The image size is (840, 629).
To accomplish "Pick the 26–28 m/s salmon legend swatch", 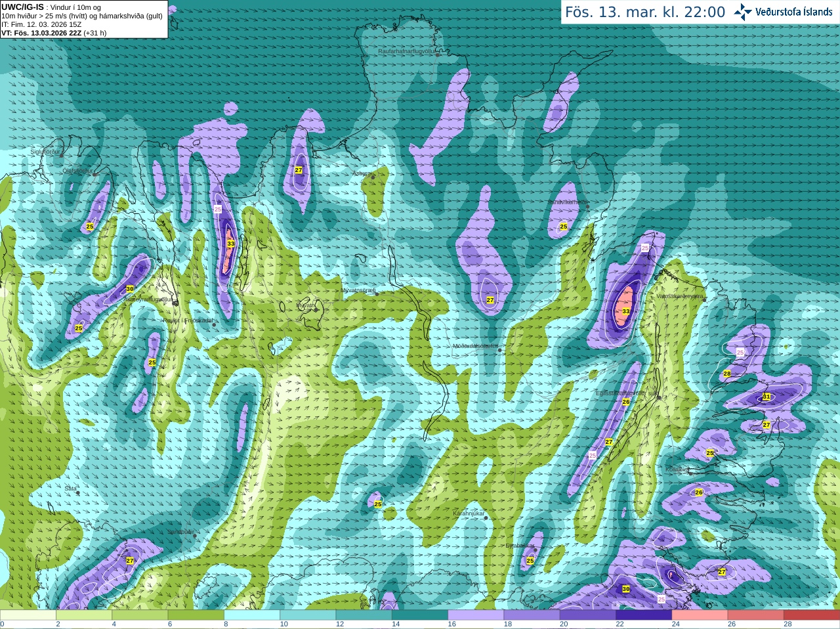I will tap(756, 615).
